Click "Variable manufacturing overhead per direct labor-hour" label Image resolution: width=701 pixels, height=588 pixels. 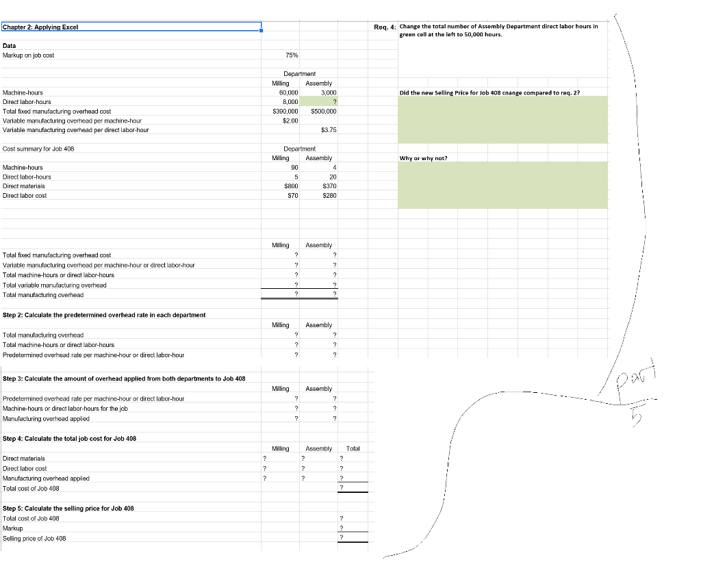[x=75, y=130]
